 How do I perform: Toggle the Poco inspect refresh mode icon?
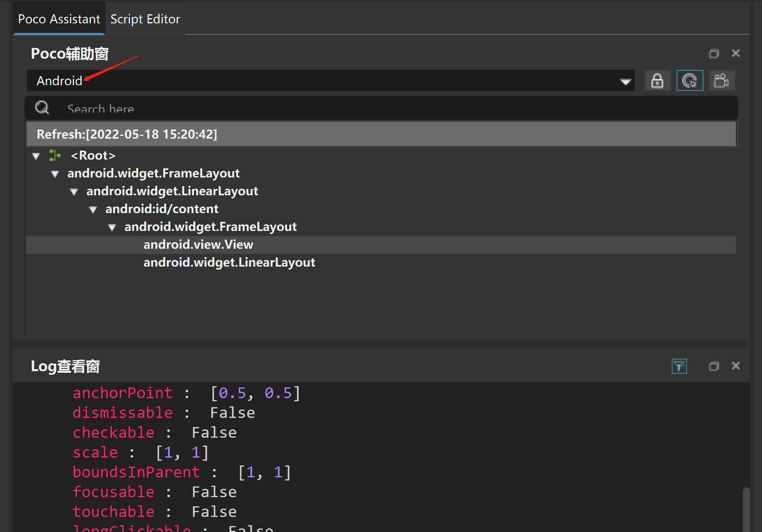(689, 81)
